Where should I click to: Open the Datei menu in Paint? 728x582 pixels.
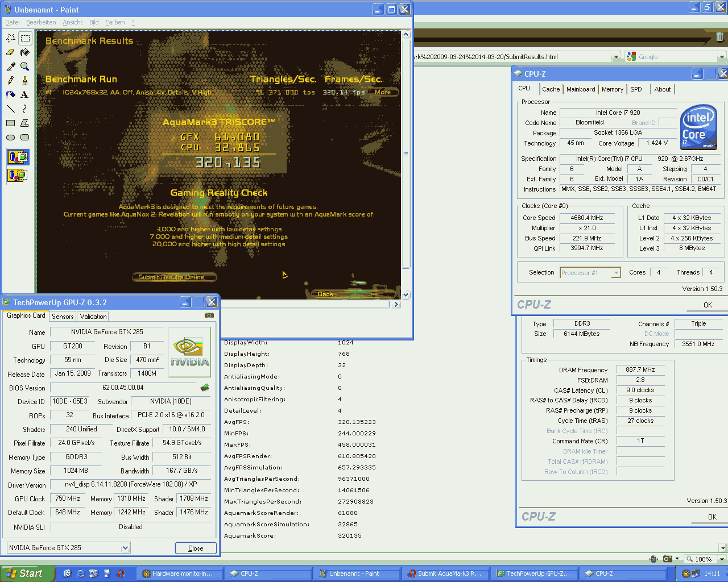click(12, 22)
